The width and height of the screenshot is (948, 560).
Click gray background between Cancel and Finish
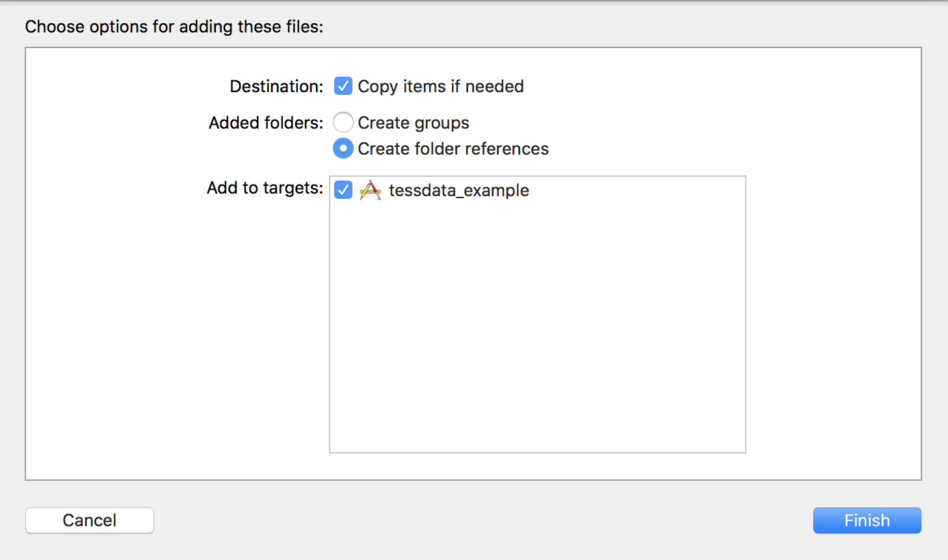481,520
